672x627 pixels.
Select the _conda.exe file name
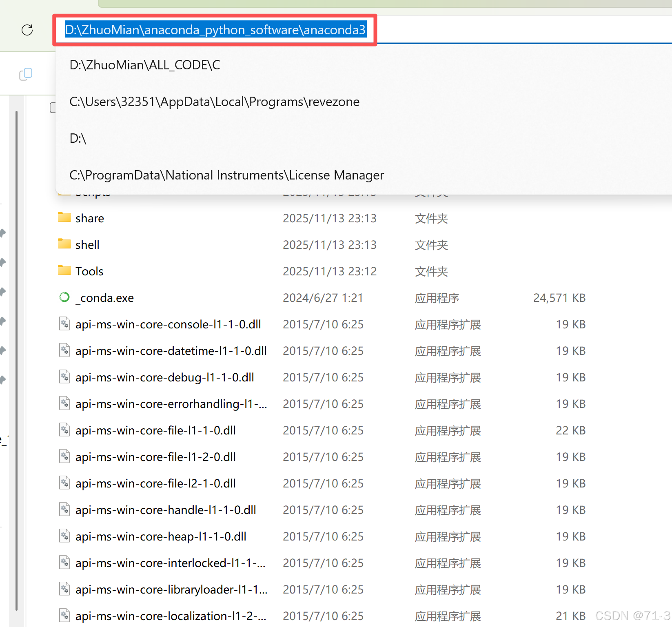[x=104, y=298]
